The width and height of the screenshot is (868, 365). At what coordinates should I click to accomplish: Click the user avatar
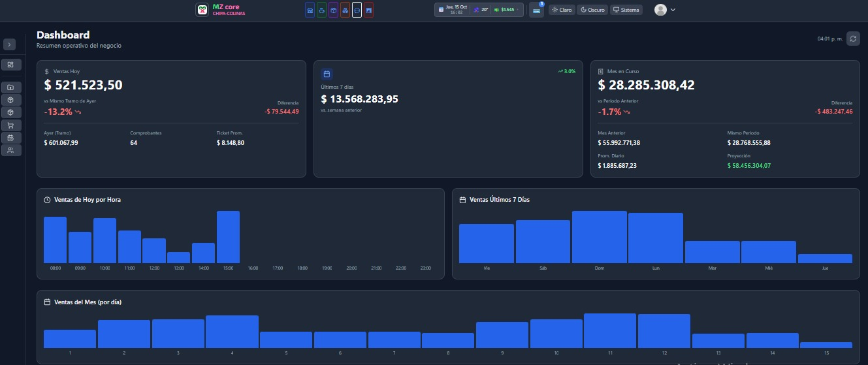tap(660, 10)
